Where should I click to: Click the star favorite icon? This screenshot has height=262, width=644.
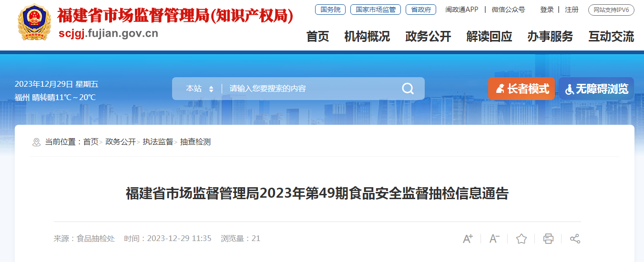(521, 239)
